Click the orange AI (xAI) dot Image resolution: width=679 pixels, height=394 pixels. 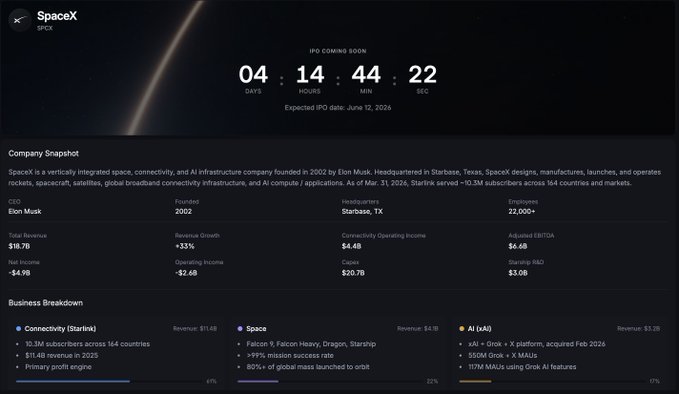click(x=462, y=329)
